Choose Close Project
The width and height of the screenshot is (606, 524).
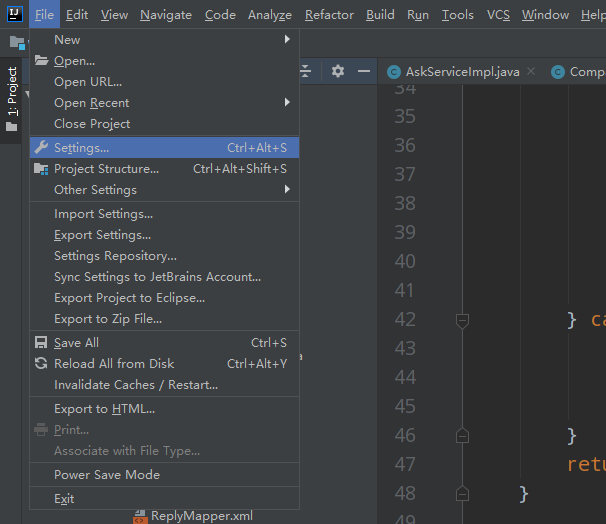click(164, 124)
